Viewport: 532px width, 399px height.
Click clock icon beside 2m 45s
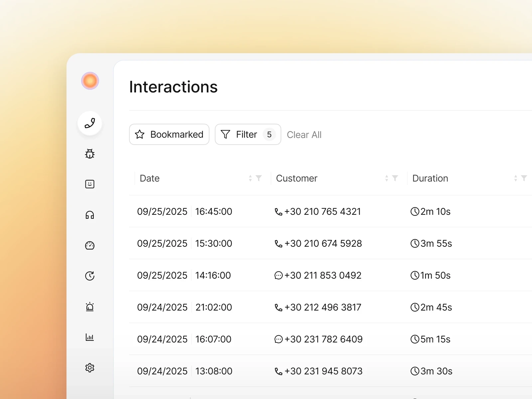(x=415, y=307)
